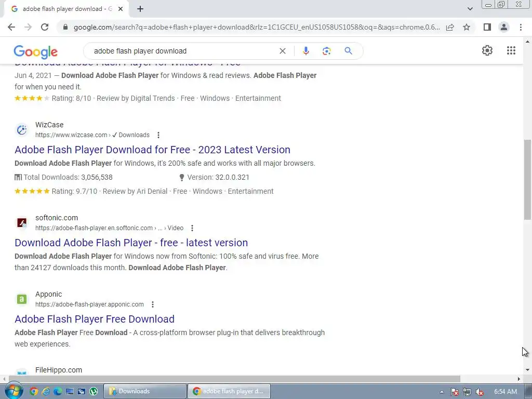Open network tray icon

pos(467,392)
